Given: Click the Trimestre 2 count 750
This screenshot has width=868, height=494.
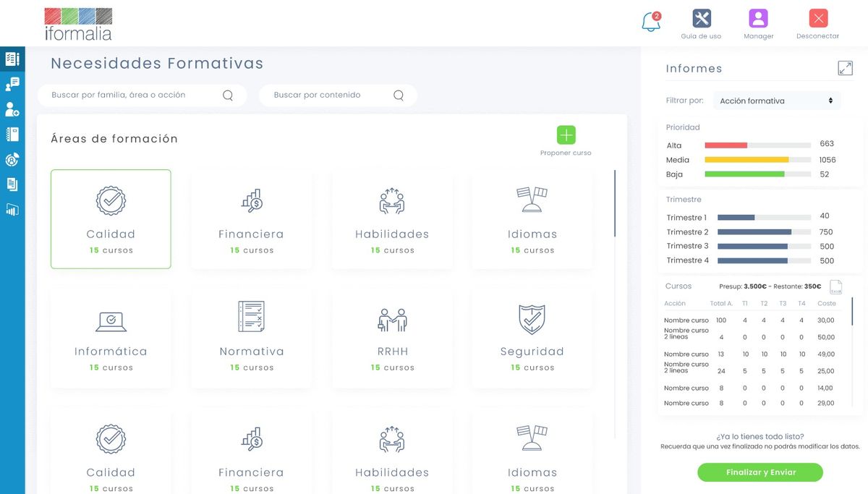Looking at the screenshot, I should click(x=827, y=232).
